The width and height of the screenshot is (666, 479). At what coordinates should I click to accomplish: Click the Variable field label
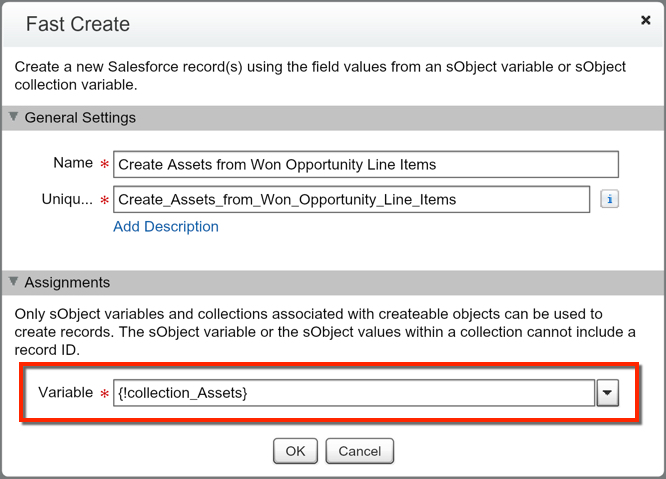(x=66, y=393)
